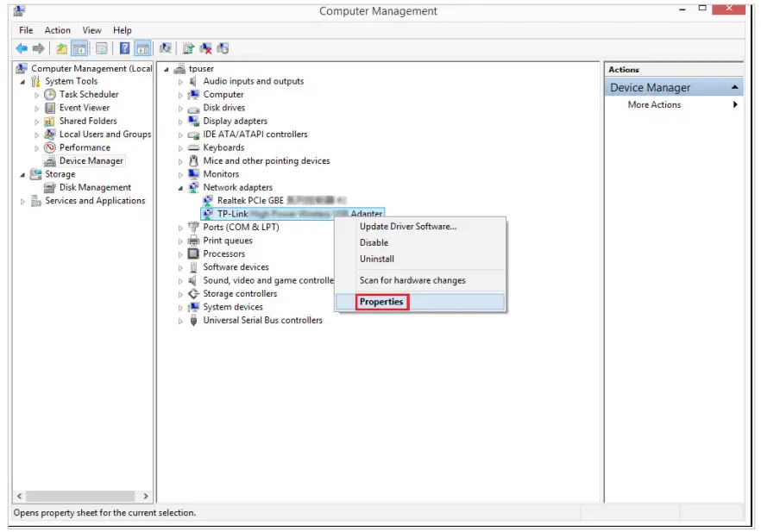Click the left pane horizontal scrollbar right arrow

[x=145, y=497]
